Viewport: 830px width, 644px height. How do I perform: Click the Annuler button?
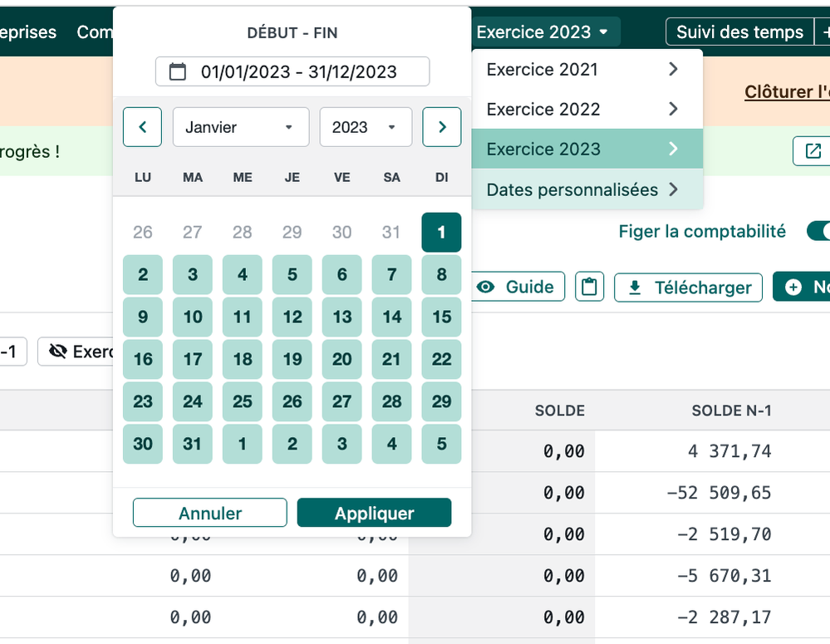pos(210,514)
